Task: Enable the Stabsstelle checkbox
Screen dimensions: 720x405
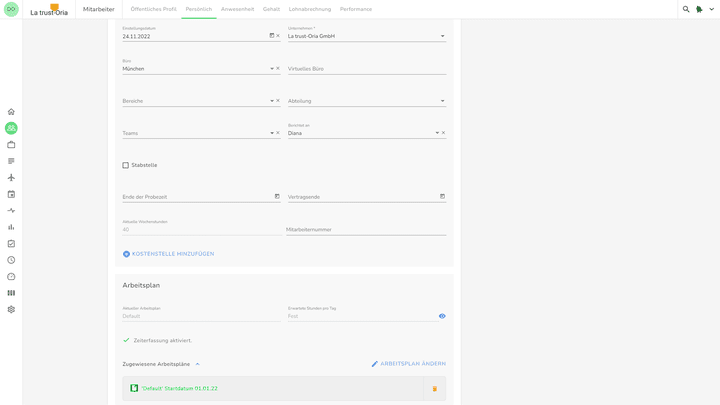Action: (x=126, y=165)
